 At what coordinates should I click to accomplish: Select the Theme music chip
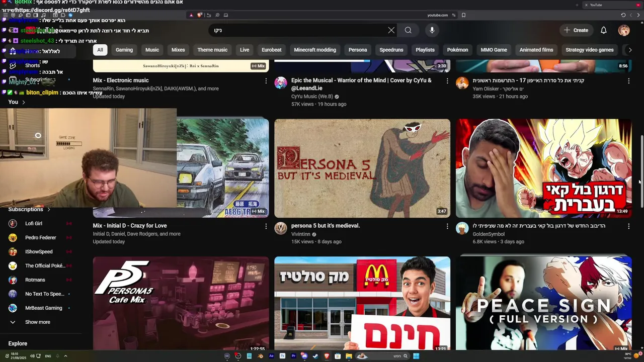212,50
